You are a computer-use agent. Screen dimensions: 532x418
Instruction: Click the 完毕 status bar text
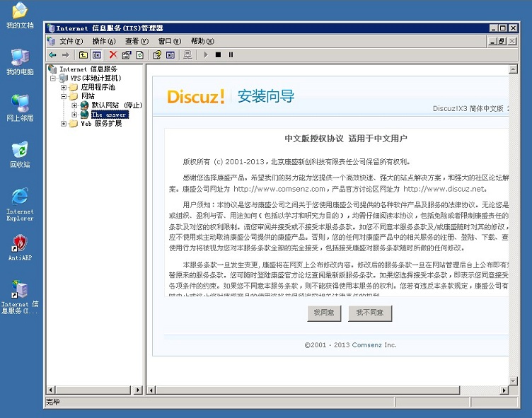[53, 402]
